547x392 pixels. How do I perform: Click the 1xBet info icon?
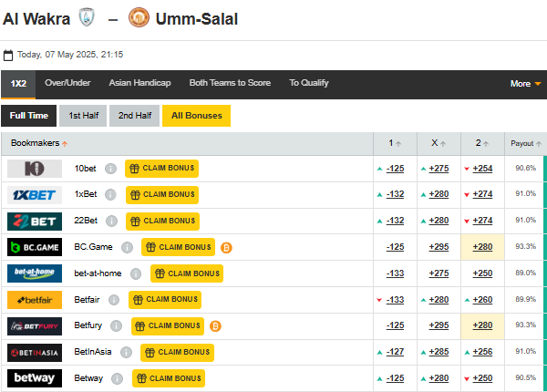coord(111,195)
